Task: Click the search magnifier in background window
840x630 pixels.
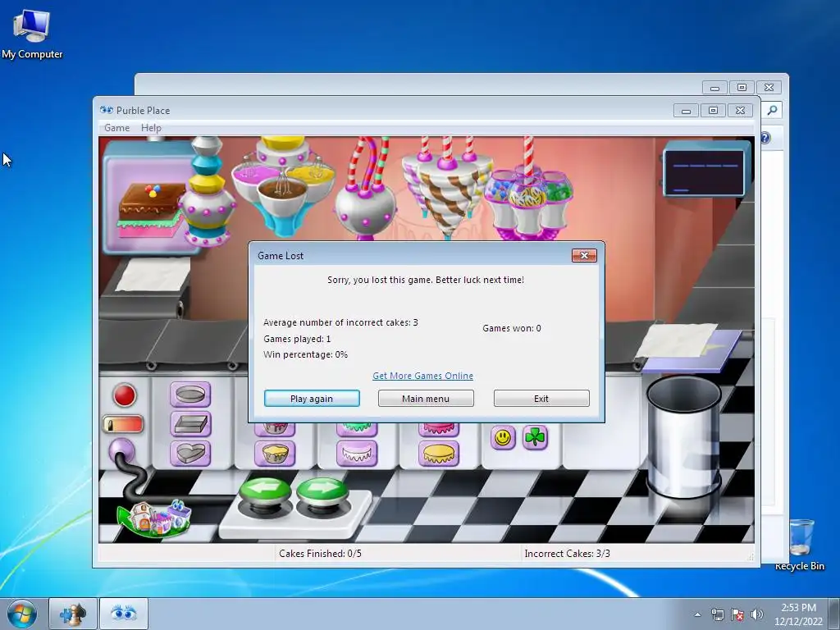Action: click(772, 110)
